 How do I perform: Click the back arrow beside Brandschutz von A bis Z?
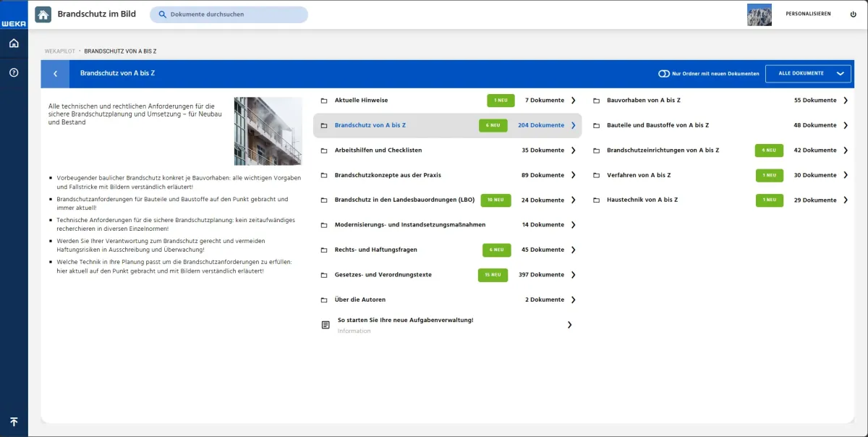pos(55,74)
